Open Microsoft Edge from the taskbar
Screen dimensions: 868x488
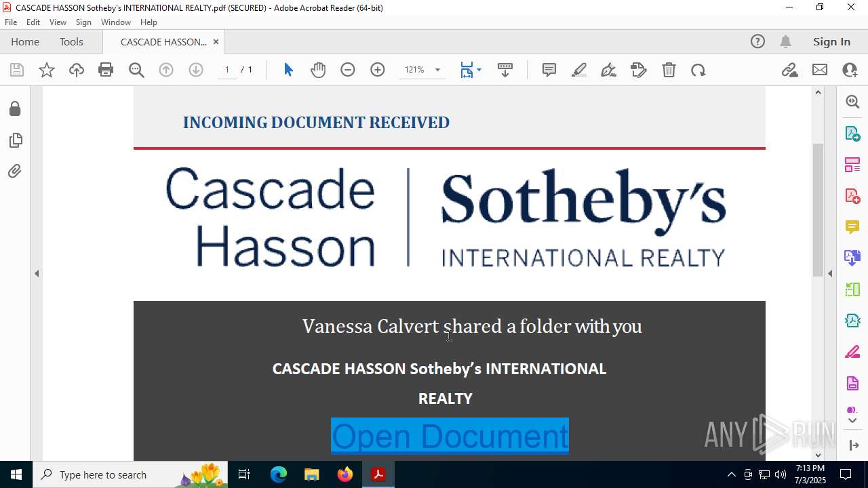(x=279, y=474)
